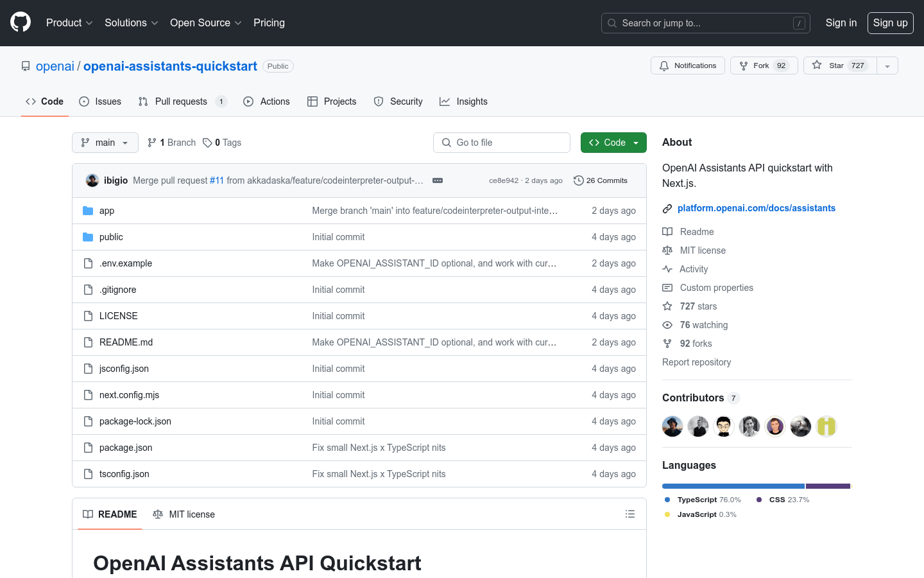Open the .env.example file
The height and width of the screenshot is (578, 924).
tap(126, 263)
